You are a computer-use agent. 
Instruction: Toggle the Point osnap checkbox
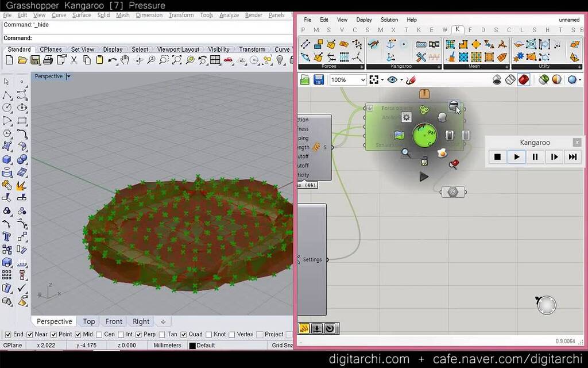pyautogui.click(x=53, y=334)
